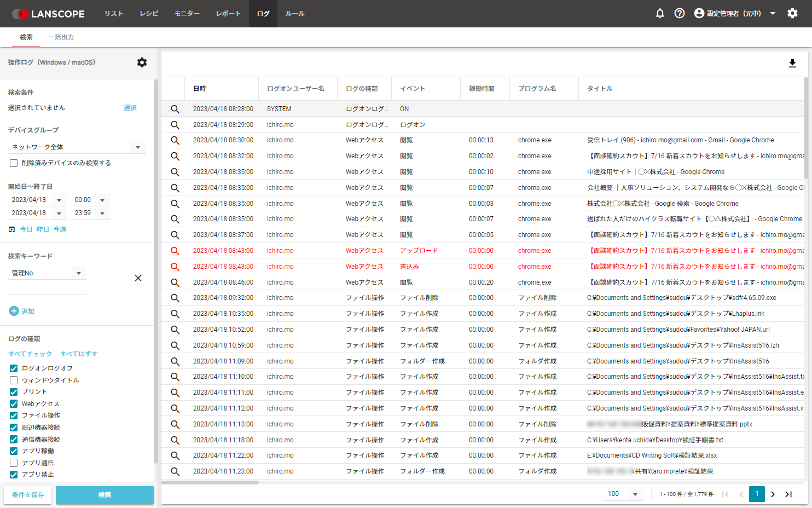
Task: View details of 08:46:00 閲覧 entry
Action: 175,282
